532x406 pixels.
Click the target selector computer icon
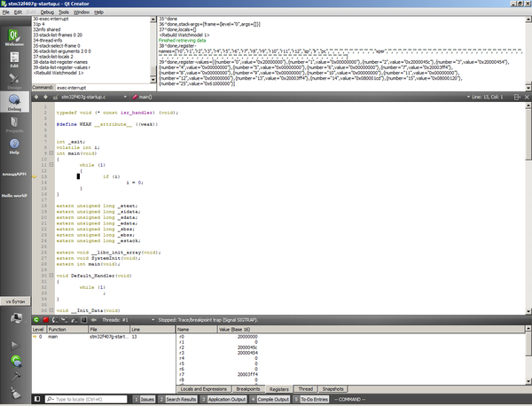[x=16, y=318]
